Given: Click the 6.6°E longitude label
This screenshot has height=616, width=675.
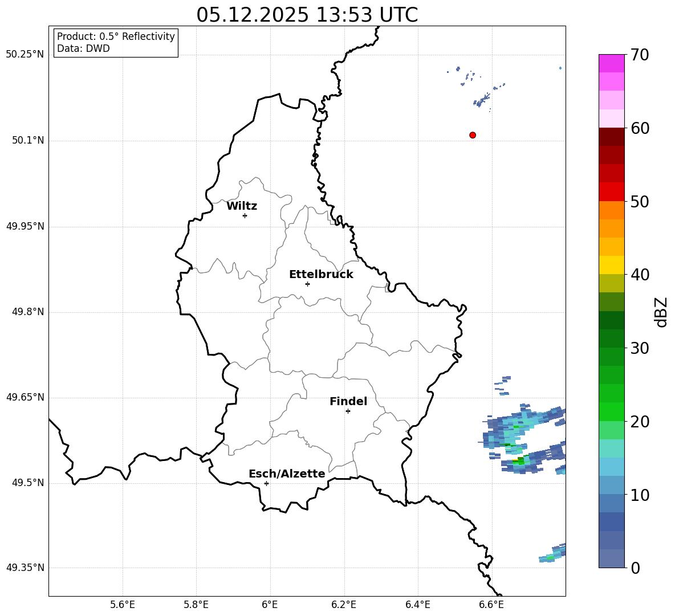Looking at the screenshot, I should pos(491,605).
